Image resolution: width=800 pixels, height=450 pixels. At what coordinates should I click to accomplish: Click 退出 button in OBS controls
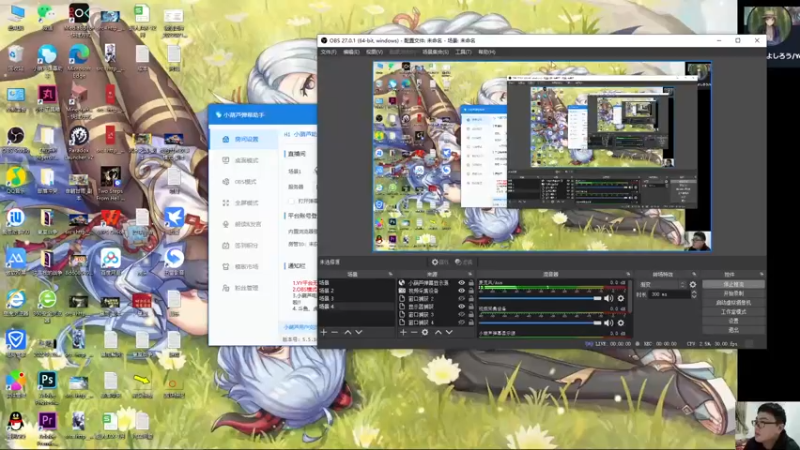[733, 330]
